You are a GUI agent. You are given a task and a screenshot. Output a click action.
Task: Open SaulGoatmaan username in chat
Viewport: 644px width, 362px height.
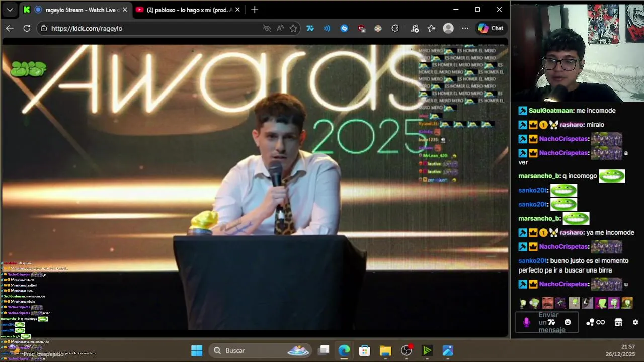[x=550, y=111]
